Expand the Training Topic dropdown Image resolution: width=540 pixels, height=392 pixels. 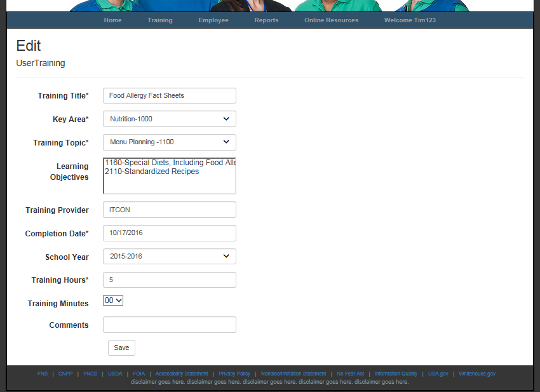pos(170,142)
